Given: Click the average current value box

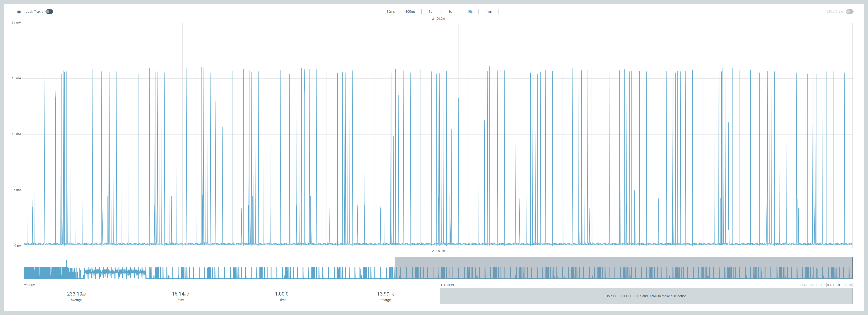Looking at the screenshot, I should [77, 296].
